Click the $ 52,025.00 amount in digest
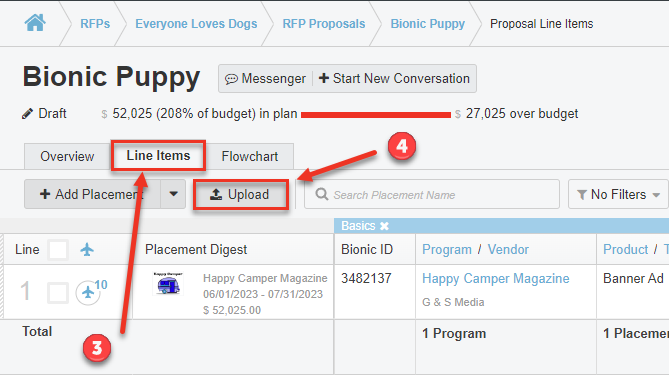The width and height of the screenshot is (669, 375). point(232,310)
